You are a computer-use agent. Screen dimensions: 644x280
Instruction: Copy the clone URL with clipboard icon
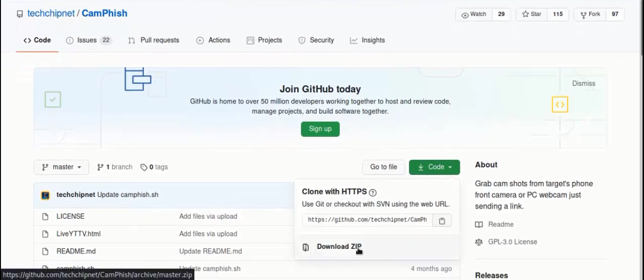click(x=442, y=220)
